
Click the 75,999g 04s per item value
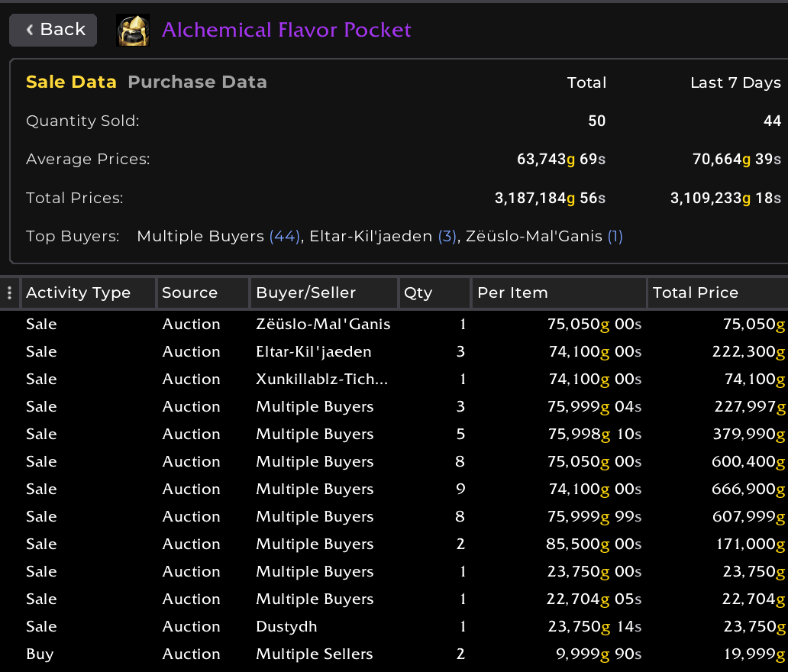[594, 406]
